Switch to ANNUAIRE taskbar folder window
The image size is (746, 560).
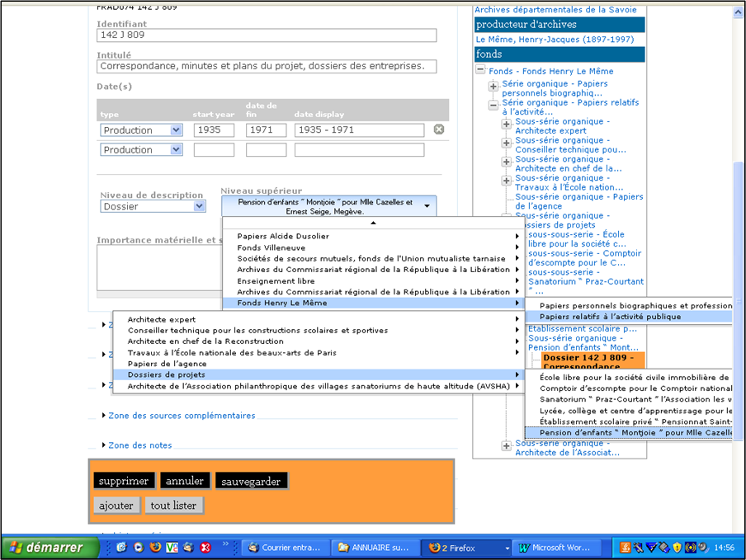tap(375, 548)
